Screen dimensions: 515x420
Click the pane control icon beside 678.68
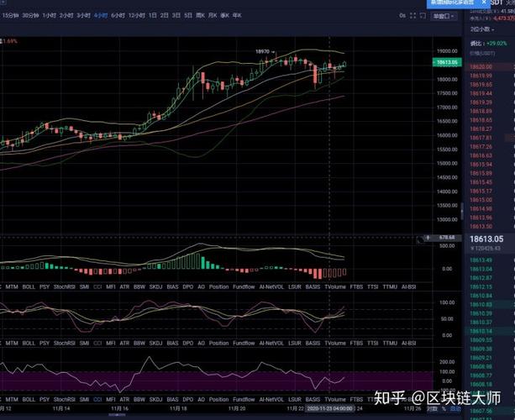(x=419, y=239)
